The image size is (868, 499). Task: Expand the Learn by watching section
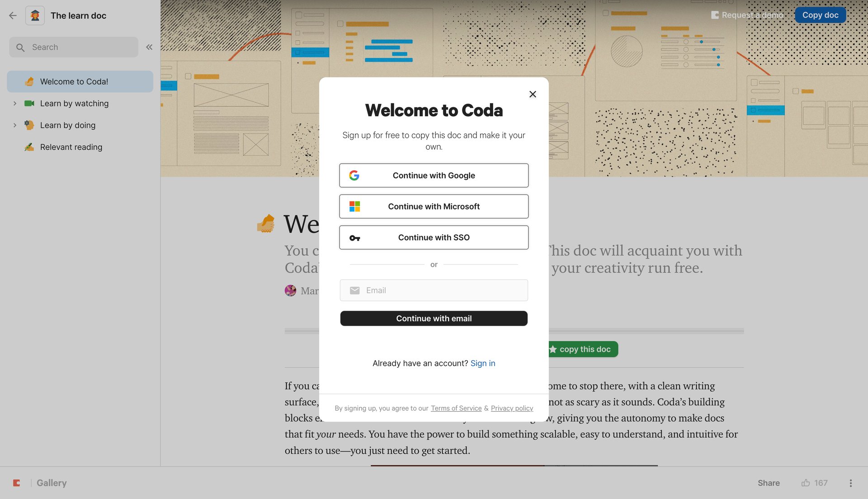pyautogui.click(x=15, y=103)
